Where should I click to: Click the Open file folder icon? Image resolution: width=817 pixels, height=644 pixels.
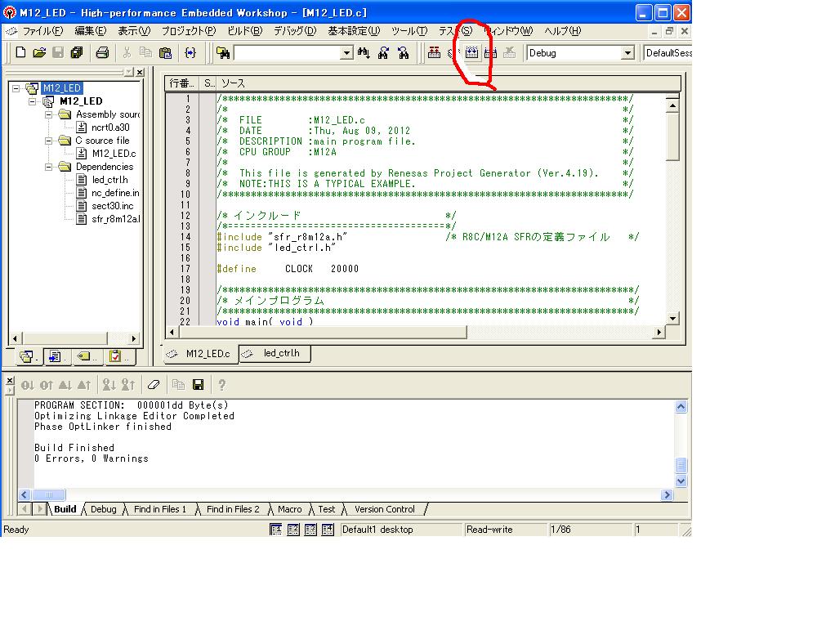(x=38, y=53)
